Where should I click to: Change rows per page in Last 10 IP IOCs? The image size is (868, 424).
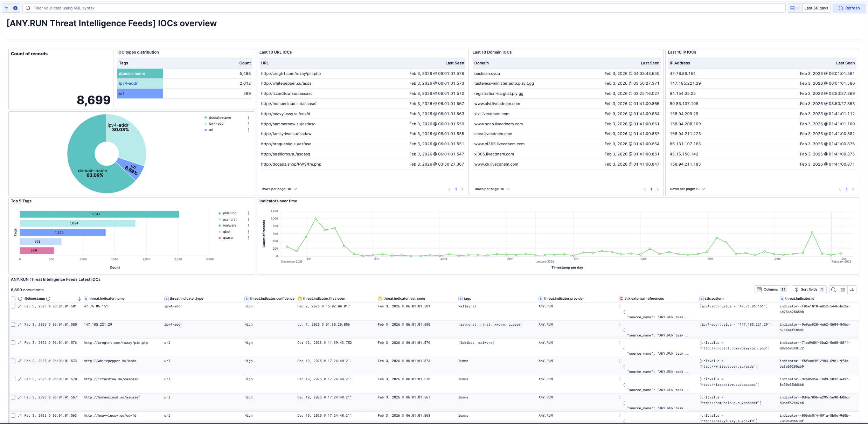coord(687,189)
